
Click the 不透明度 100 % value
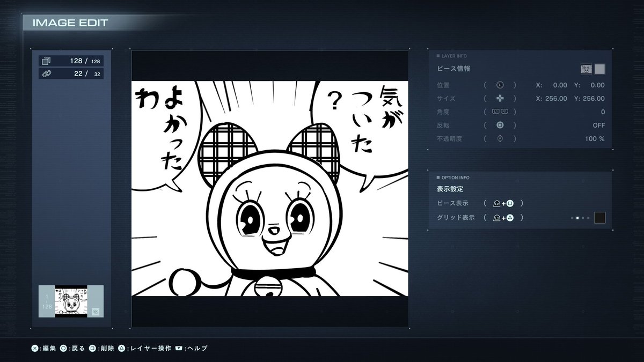point(595,138)
